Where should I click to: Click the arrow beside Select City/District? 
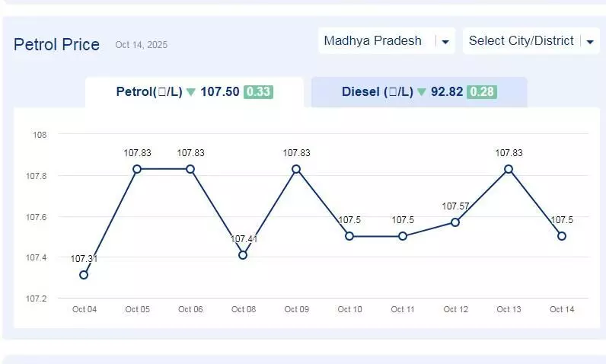click(590, 42)
